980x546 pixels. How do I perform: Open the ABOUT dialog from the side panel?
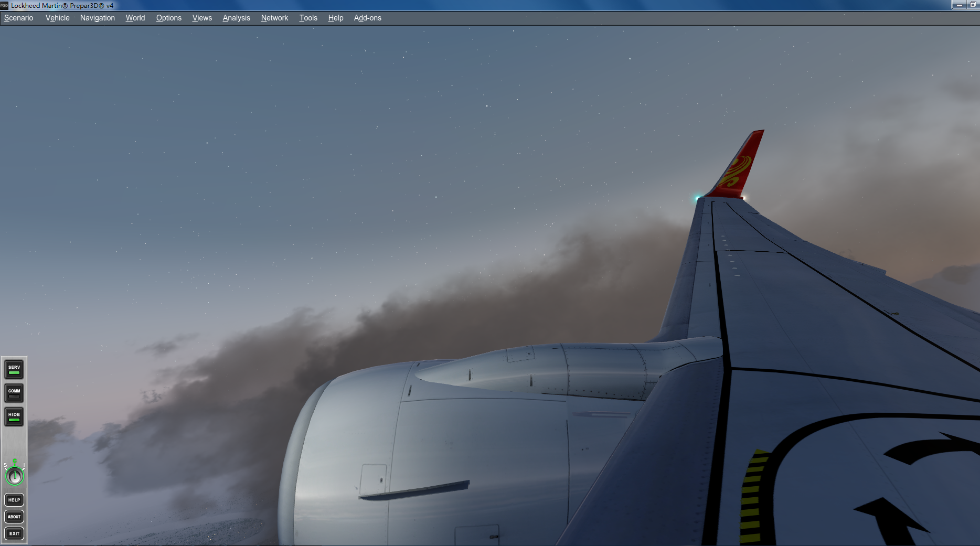[x=14, y=517]
